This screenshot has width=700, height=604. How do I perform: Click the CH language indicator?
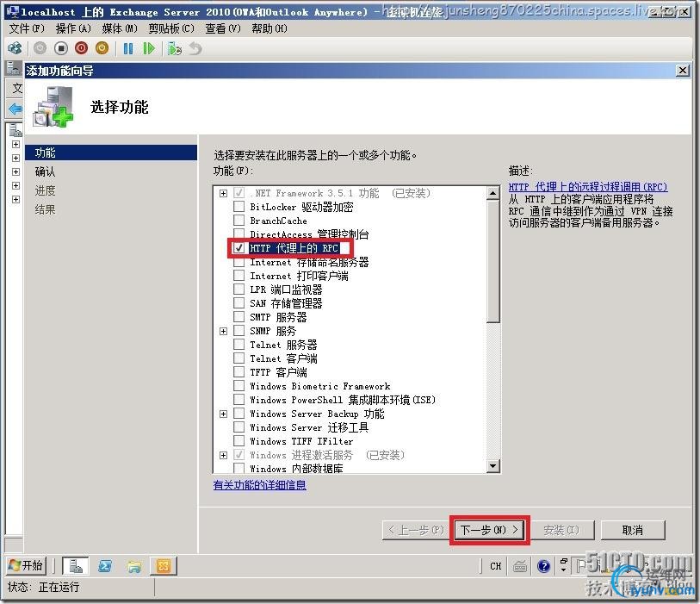(496, 566)
